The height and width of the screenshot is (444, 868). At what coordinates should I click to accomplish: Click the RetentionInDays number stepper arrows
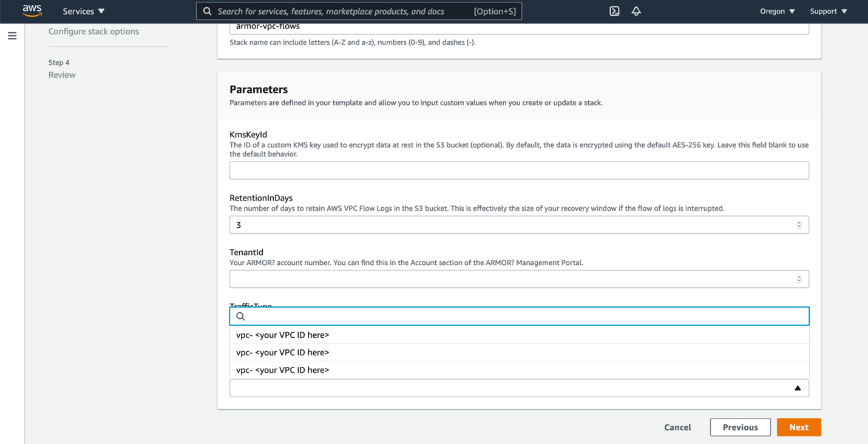799,225
